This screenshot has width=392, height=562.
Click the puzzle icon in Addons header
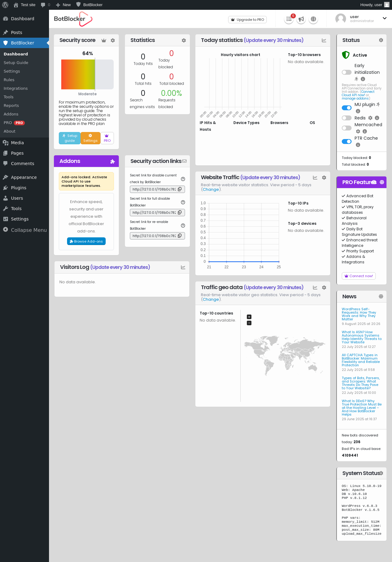pos(112,161)
